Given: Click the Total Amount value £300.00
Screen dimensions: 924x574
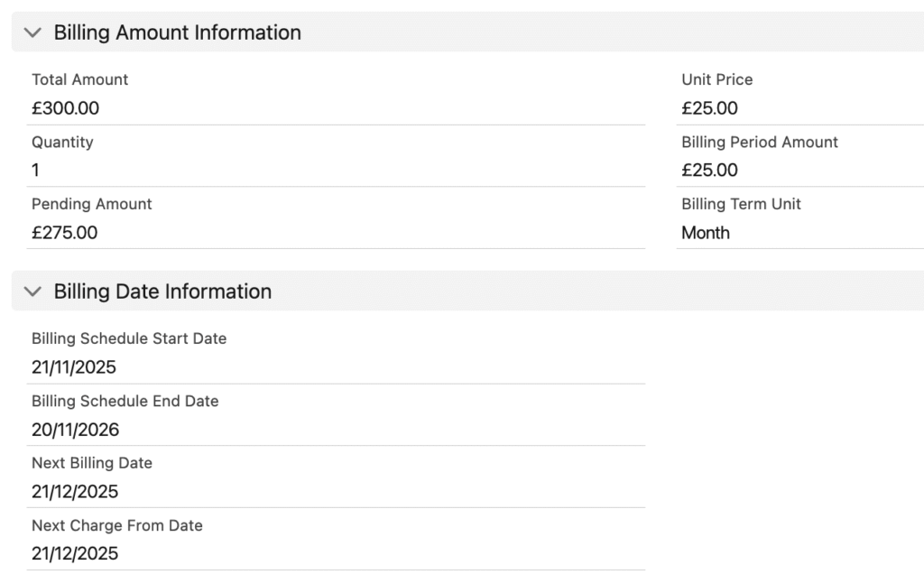Looking at the screenshot, I should tap(65, 108).
